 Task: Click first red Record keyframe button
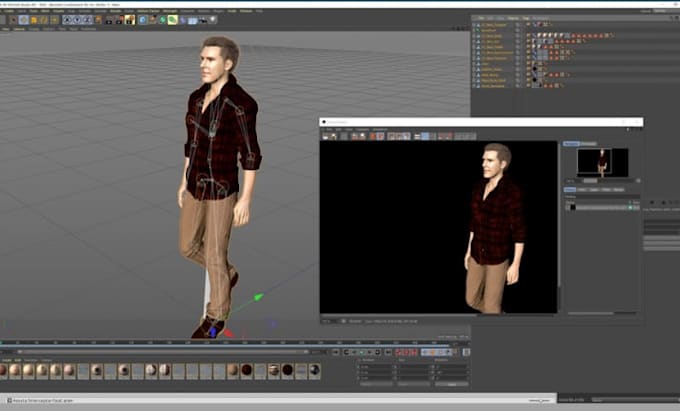pyautogui.click(x=399, y=352)
